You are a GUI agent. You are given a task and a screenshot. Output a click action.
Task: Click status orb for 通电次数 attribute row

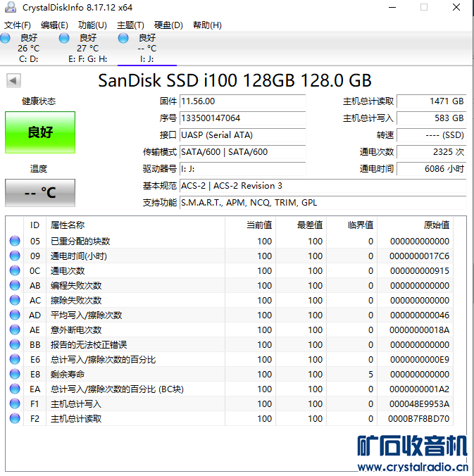pos(15,270)
